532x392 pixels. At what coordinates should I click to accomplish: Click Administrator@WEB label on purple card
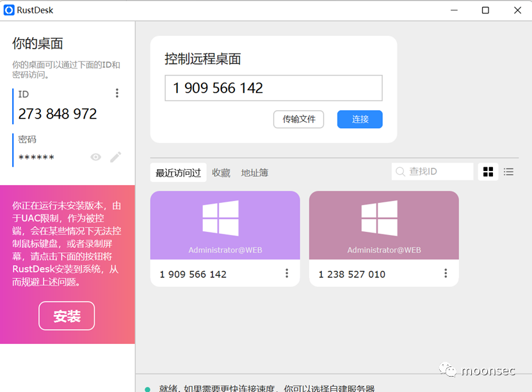click(225, 250)
